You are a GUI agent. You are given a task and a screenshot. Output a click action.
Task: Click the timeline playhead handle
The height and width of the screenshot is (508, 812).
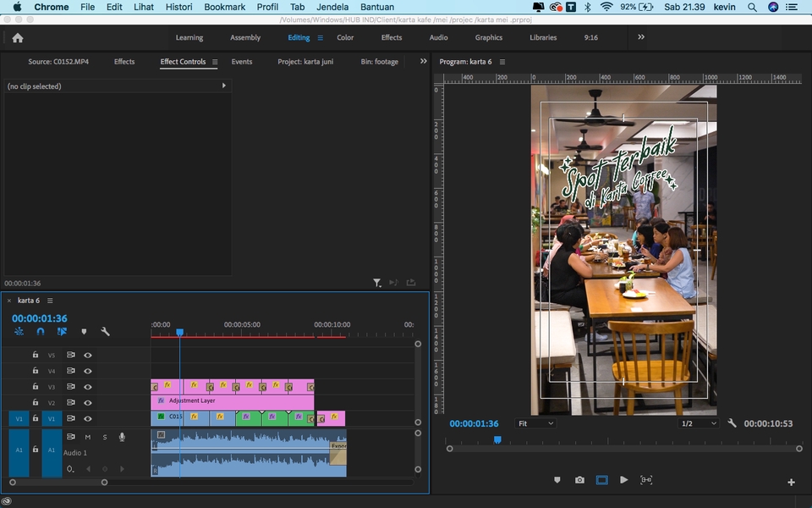pos(179,332)
